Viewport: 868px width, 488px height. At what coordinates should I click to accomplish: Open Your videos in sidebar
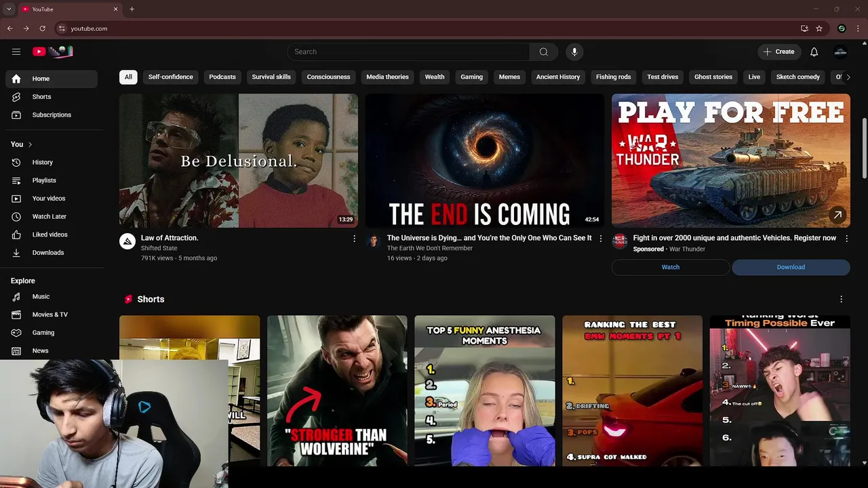[x=52, y=198]
